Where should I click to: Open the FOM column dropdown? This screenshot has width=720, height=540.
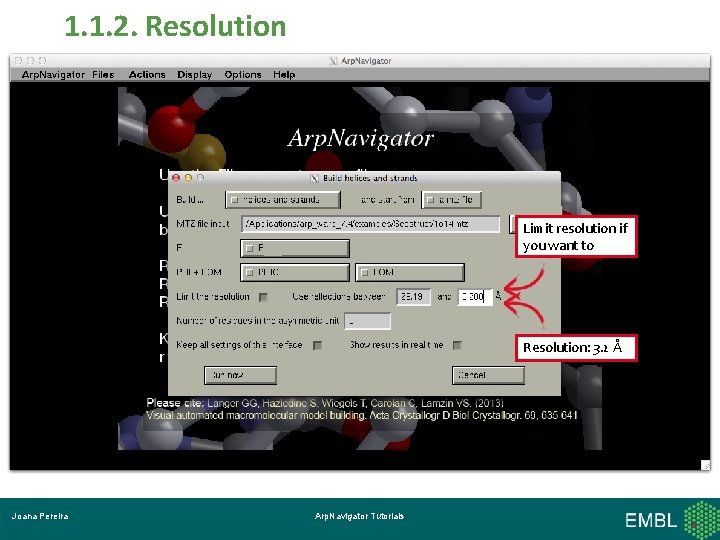point(410,272)
